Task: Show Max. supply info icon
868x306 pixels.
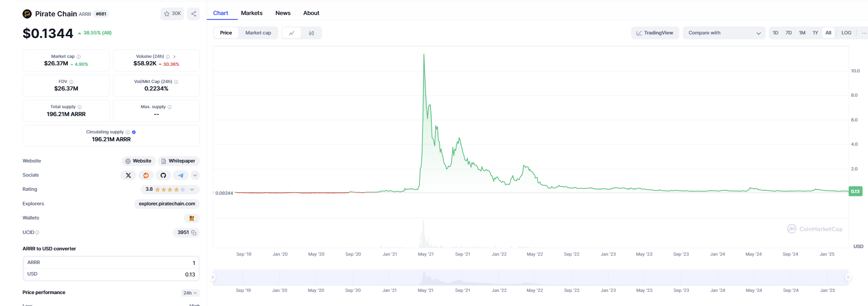Action: point(169,107)
